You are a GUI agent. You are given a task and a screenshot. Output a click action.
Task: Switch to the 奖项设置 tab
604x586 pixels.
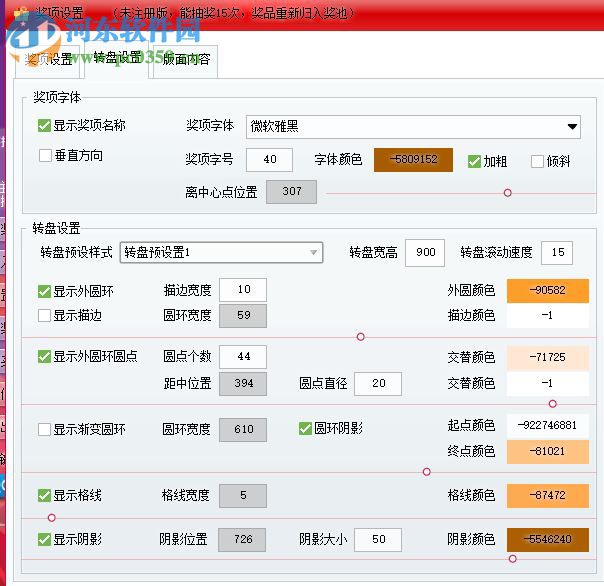coord(48,61)
